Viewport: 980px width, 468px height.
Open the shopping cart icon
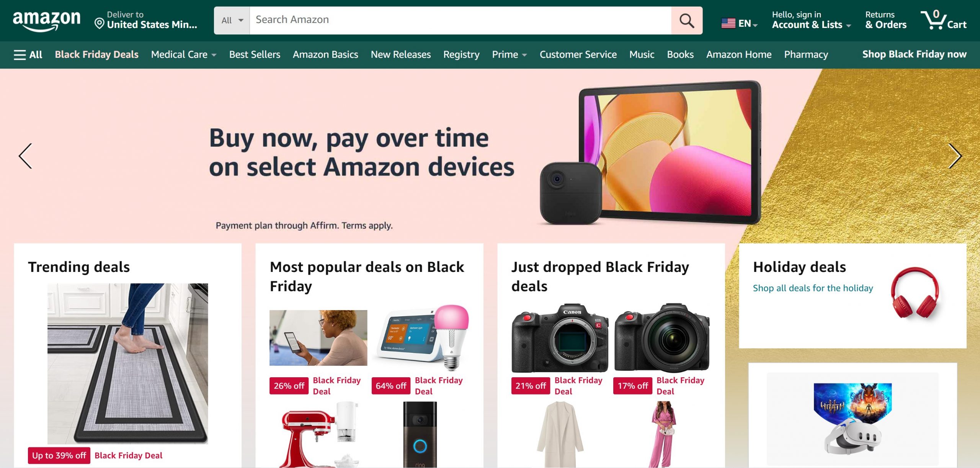pyautogui.click(x=944, y=20)
